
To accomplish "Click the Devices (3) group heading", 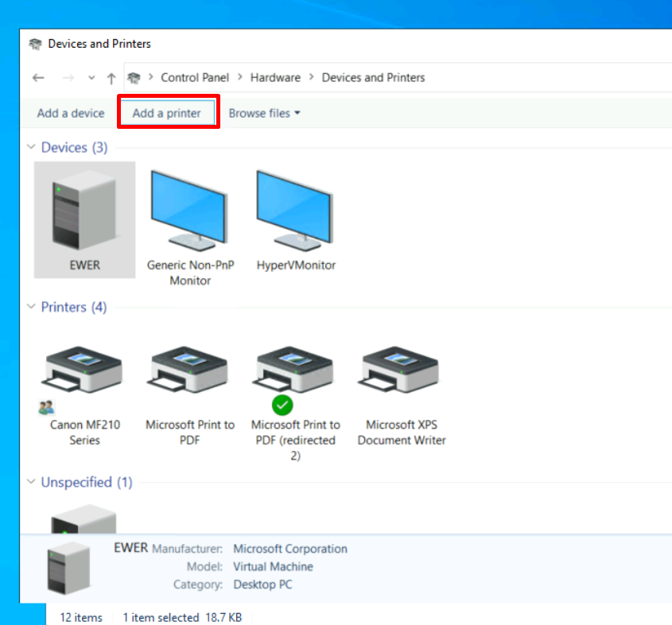I will pos(74,147).
